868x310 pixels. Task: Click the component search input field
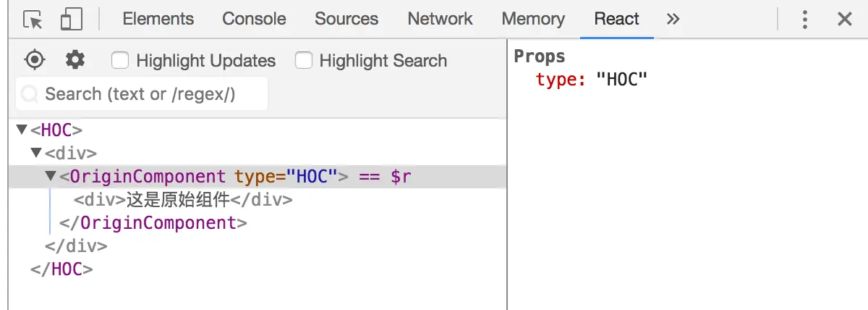[x=145, y=94]
